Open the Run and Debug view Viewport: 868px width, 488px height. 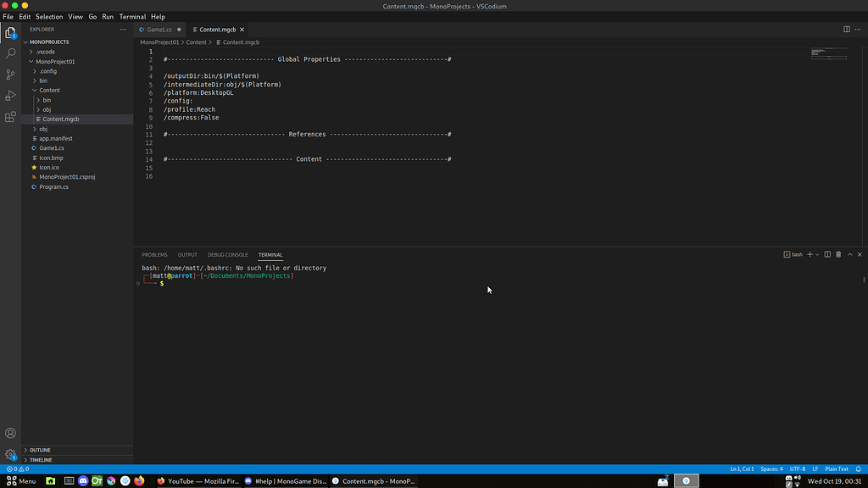(x=10, y=96)
